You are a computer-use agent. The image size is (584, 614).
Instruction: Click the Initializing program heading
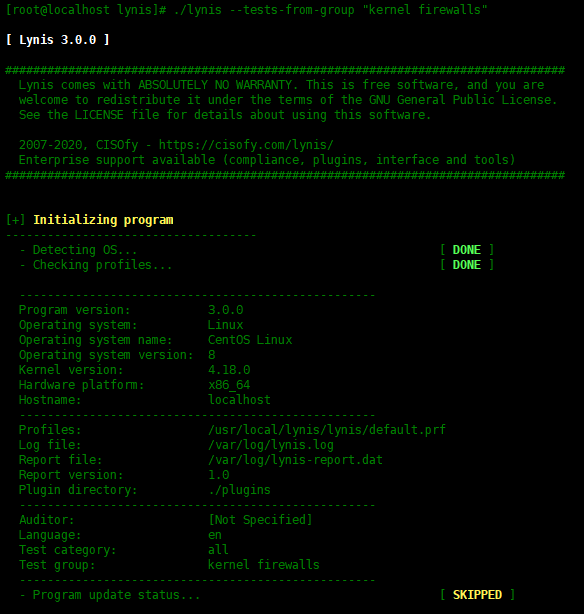click(103, 220)
